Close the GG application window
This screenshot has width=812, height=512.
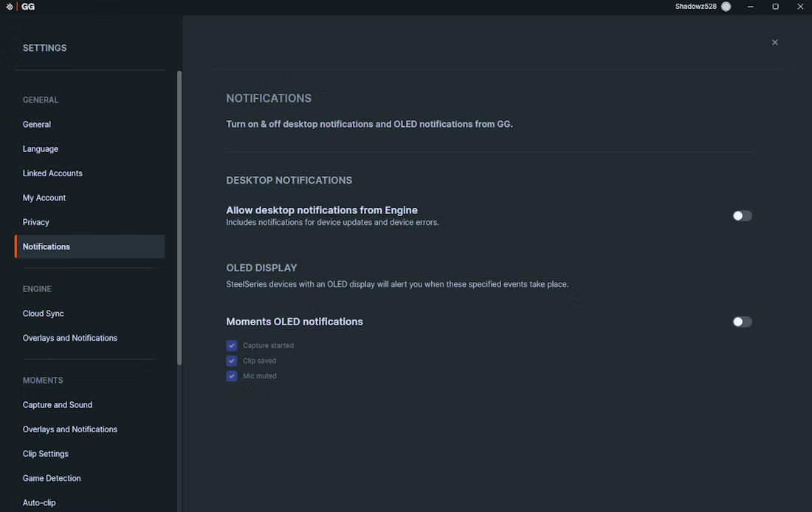(800, 7)
